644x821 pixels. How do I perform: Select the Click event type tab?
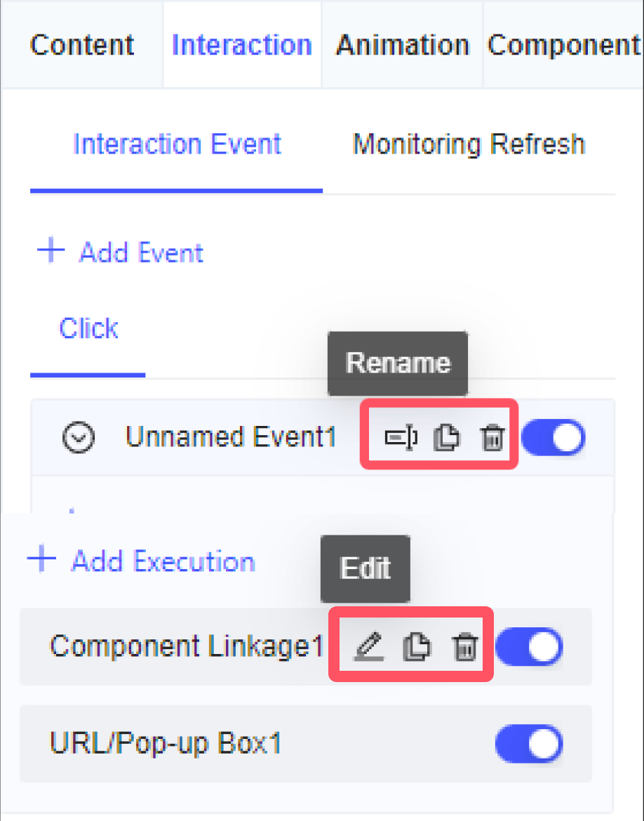88,327
